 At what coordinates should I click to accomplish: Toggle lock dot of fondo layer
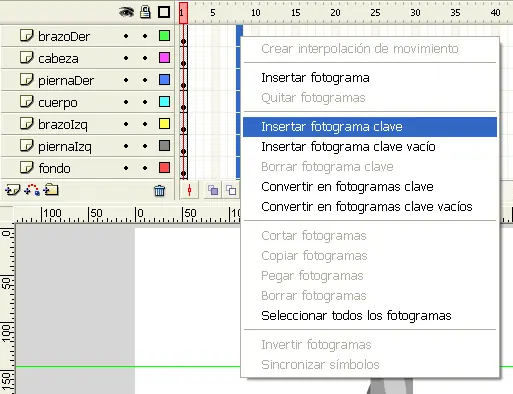pyautogui.click(x=145, y=168)
